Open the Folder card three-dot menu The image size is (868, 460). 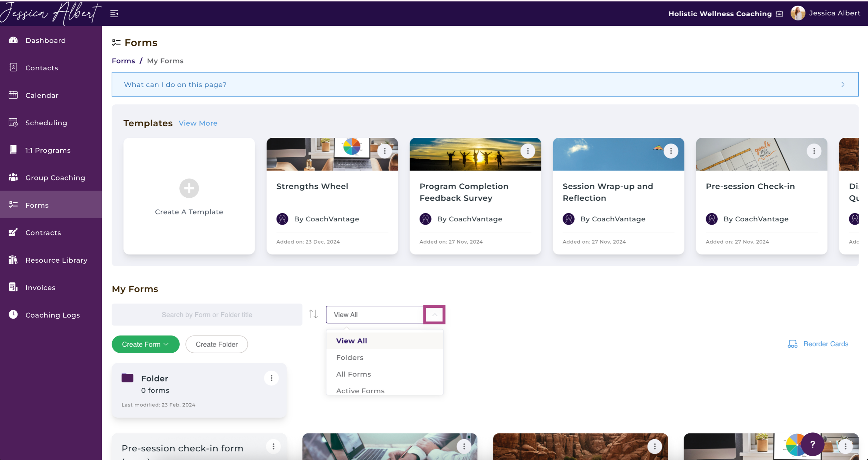click(271, 378)
